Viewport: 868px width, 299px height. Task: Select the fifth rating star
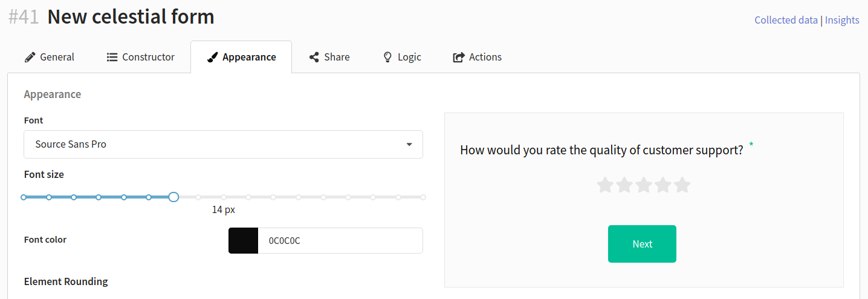(x=682, y=185)
